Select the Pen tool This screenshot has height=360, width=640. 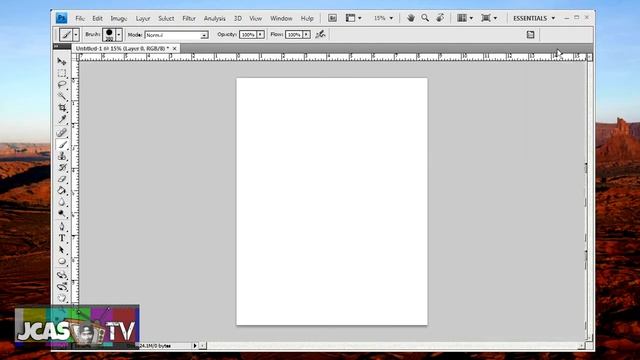(62, 227)
